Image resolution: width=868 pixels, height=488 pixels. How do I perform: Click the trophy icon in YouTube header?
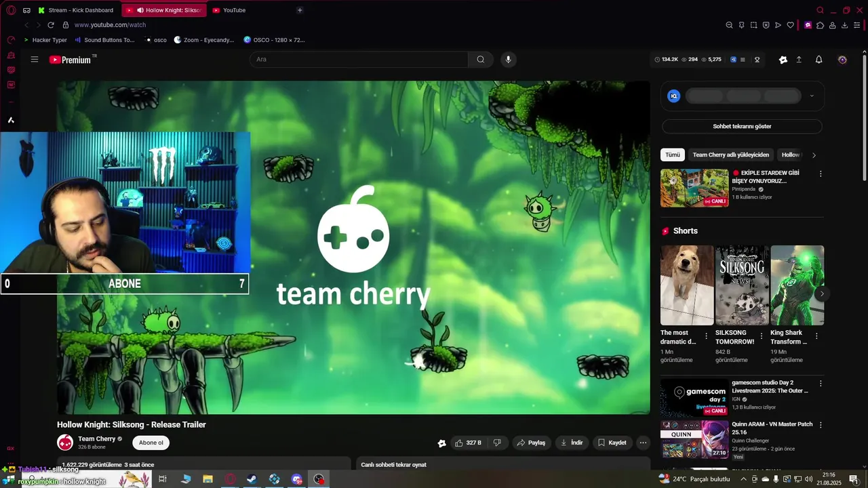(757, 60)
